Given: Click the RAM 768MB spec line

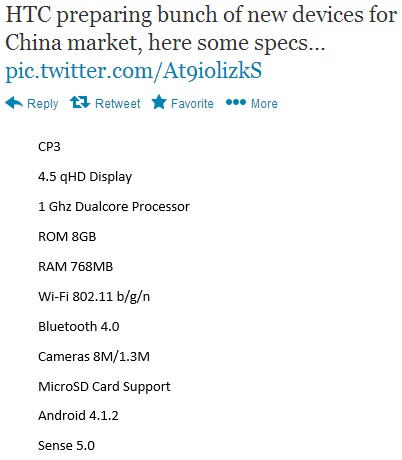Looking at the screenshot, I should [x=76, y=267].
